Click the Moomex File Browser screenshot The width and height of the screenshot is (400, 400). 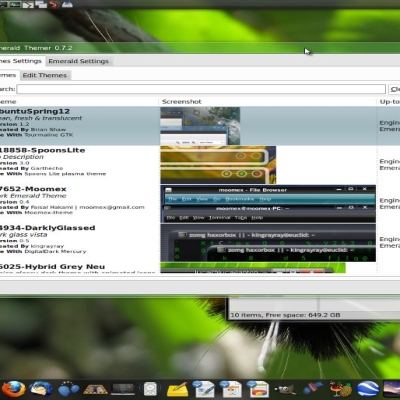click(x=268, y=204)
